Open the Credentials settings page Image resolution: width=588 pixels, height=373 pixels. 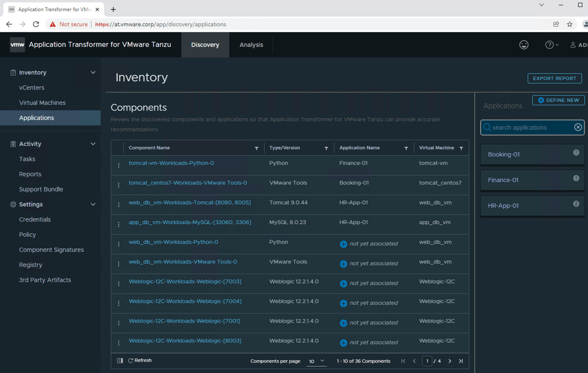coord(35,219)
